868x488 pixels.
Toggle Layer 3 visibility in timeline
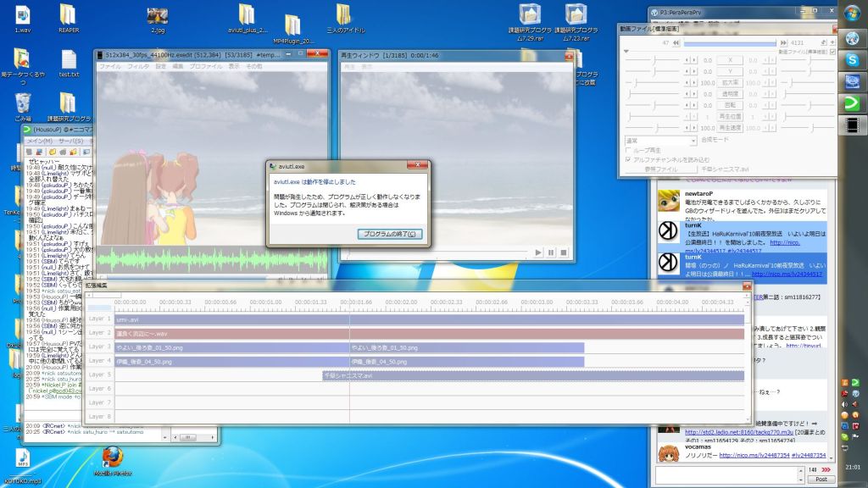pyautogui.click(x=100, y=347)
